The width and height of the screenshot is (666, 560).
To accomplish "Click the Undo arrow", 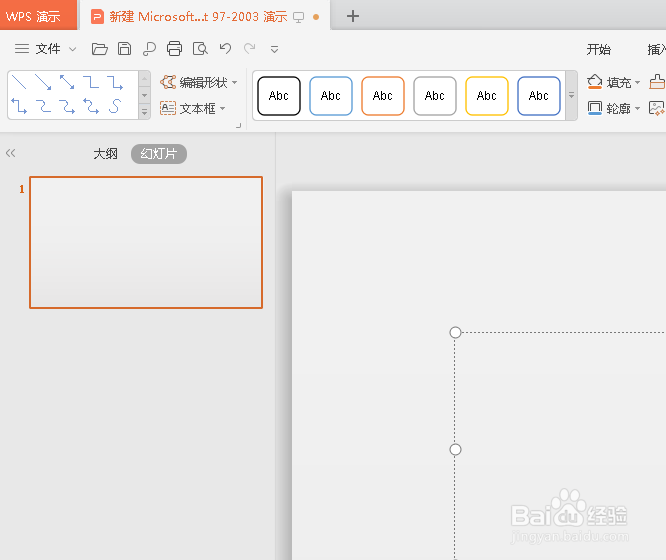I will 226,48.
